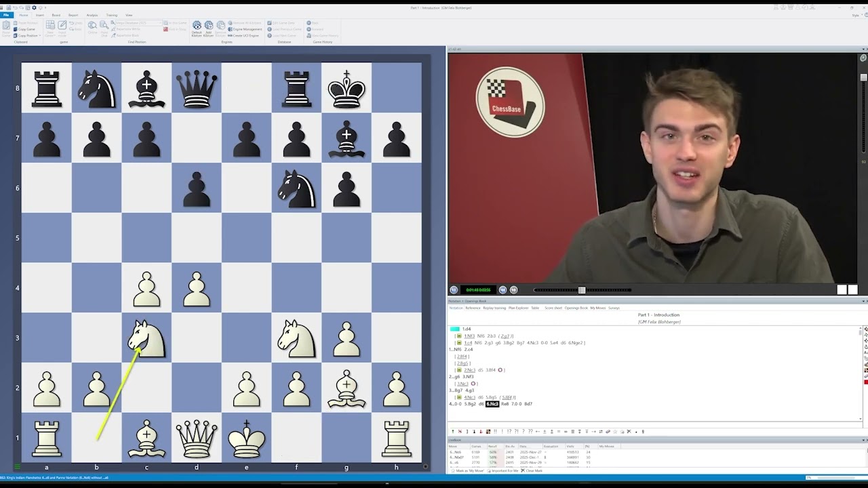This screenshot has width=868, height=488.
Task: Click Clear Mark
Action: coord(531,470)
